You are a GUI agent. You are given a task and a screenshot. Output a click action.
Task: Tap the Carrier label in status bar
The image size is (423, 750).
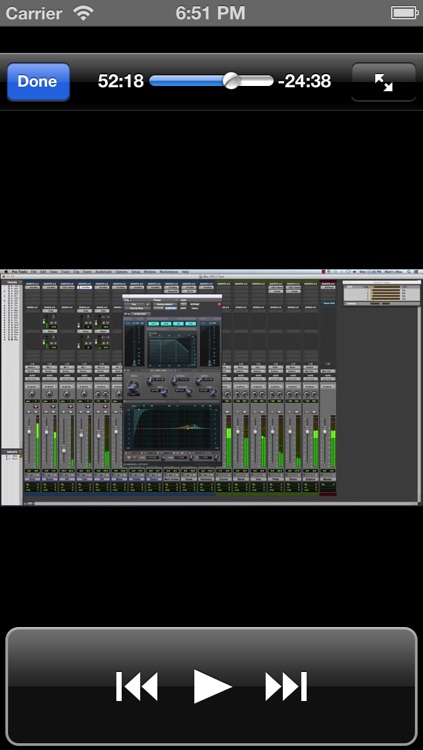pos(36,13)
